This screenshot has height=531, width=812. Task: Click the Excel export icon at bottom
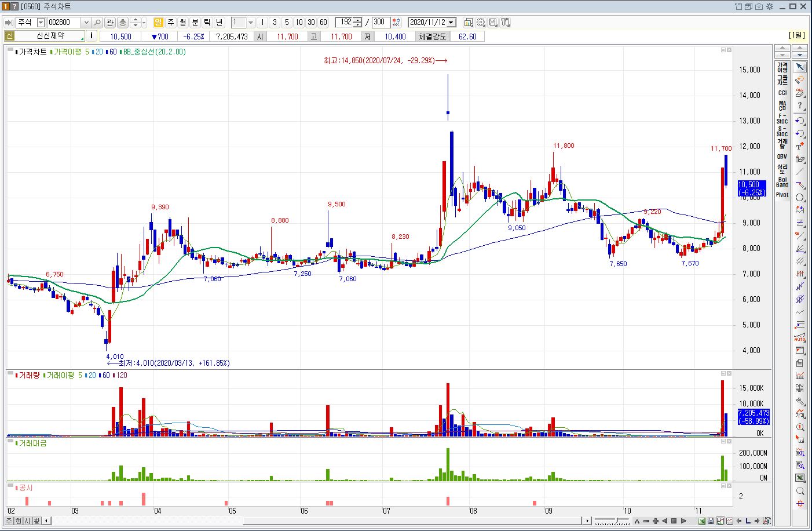702,521
